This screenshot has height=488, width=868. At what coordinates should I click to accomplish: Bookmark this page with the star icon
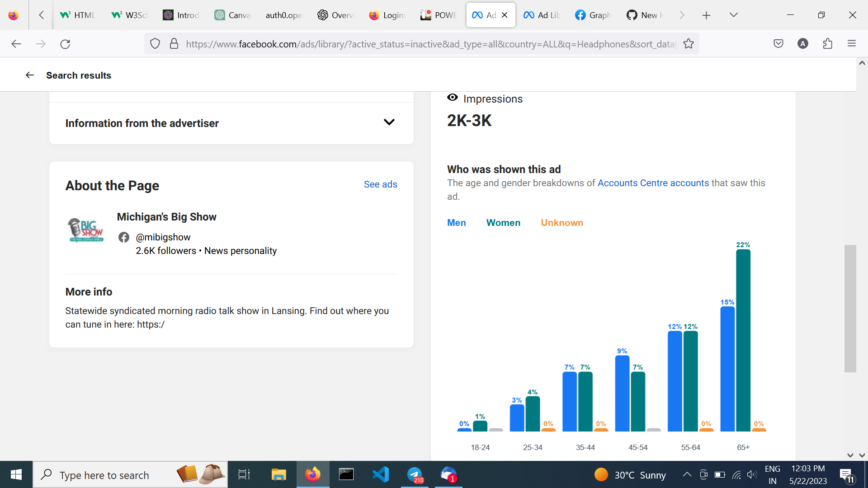tap(689, 43)
